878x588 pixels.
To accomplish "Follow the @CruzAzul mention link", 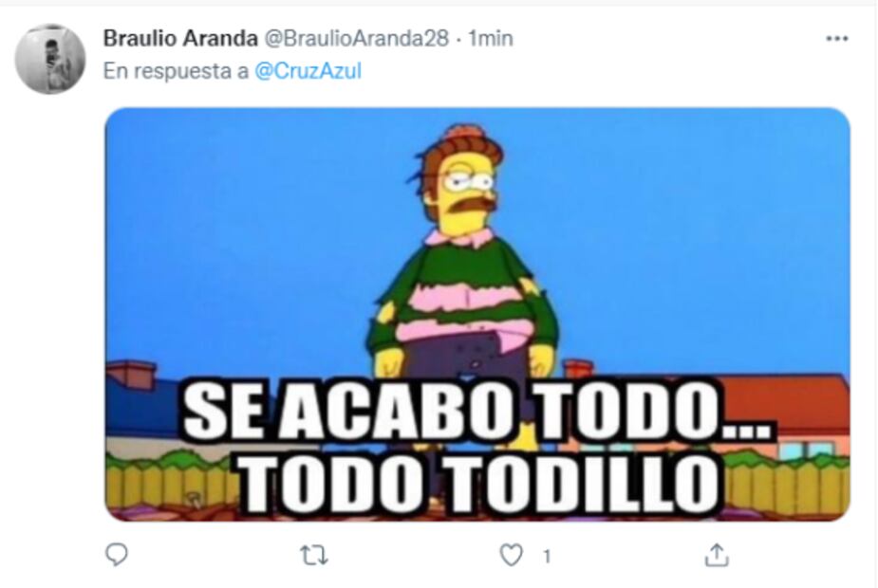I will pyautogui.click(x=308, y=71).
